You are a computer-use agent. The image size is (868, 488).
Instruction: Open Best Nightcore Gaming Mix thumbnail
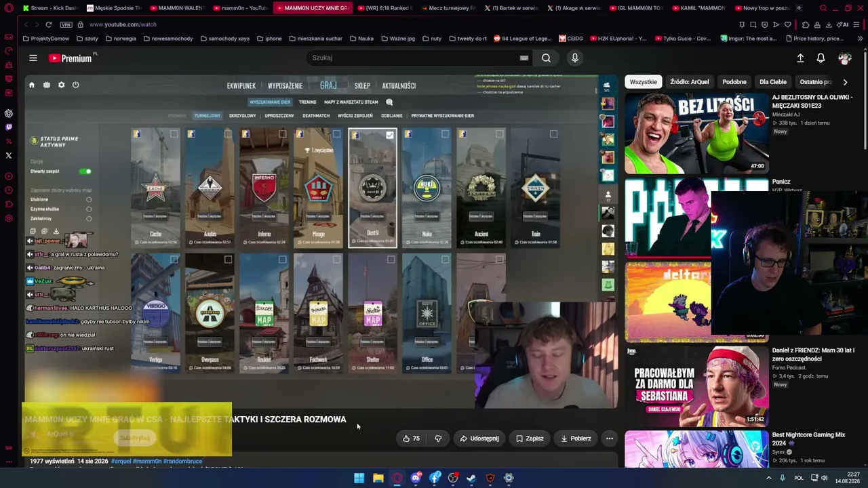coord(696,449)
